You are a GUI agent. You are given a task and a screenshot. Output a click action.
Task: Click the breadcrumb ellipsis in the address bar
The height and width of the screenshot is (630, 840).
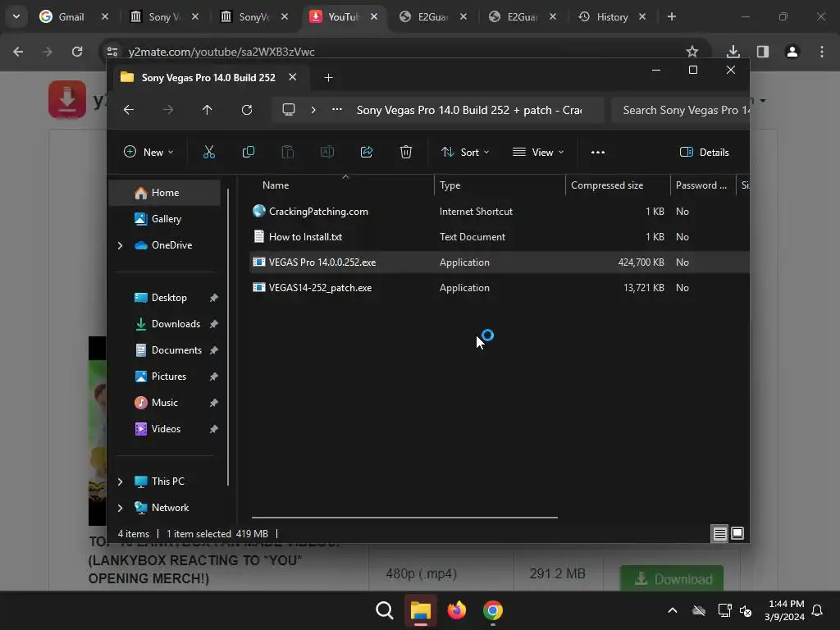click(x=337, y=109)
